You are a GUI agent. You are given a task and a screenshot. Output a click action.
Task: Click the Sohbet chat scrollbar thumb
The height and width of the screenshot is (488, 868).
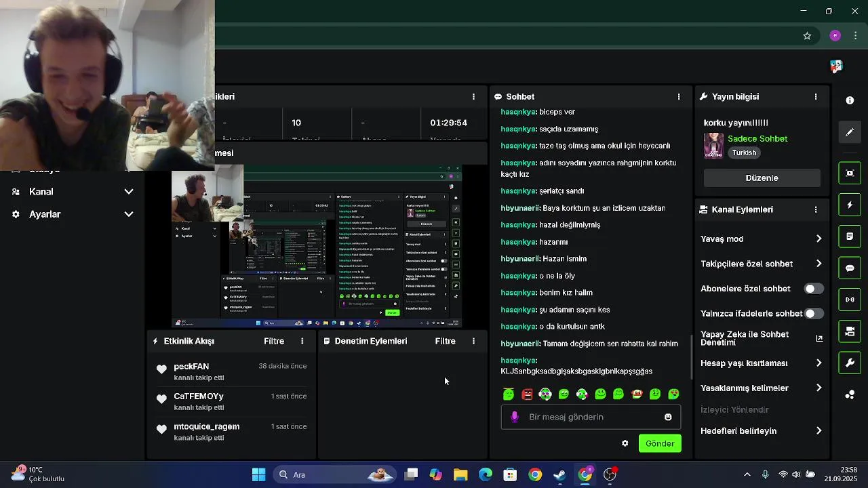(x=691, y=357)
